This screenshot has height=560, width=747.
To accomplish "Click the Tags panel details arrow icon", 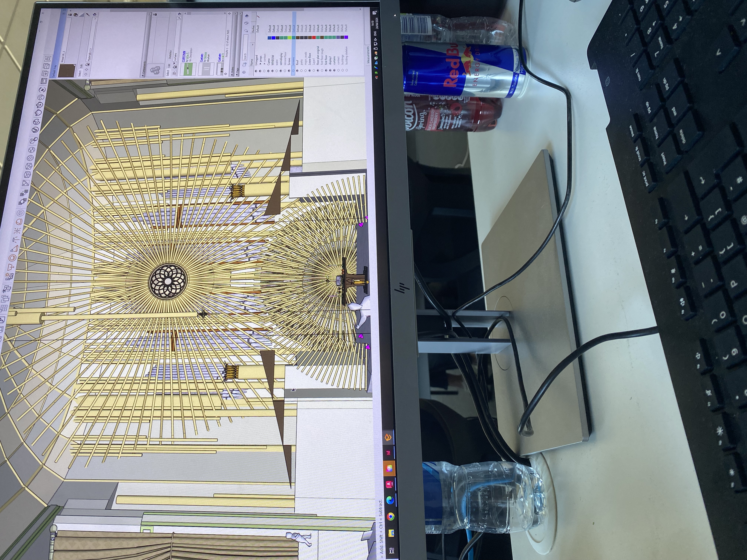I will [247, 15].
